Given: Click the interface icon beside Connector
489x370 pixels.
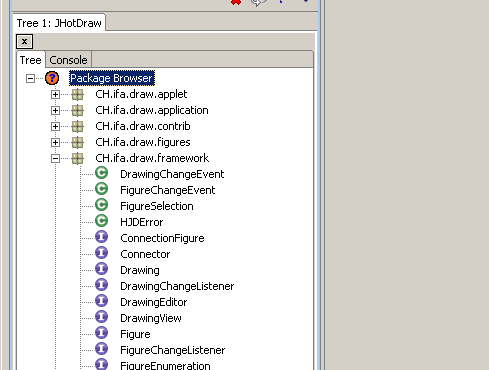Looking at the screenshot, I should [101, 253].
